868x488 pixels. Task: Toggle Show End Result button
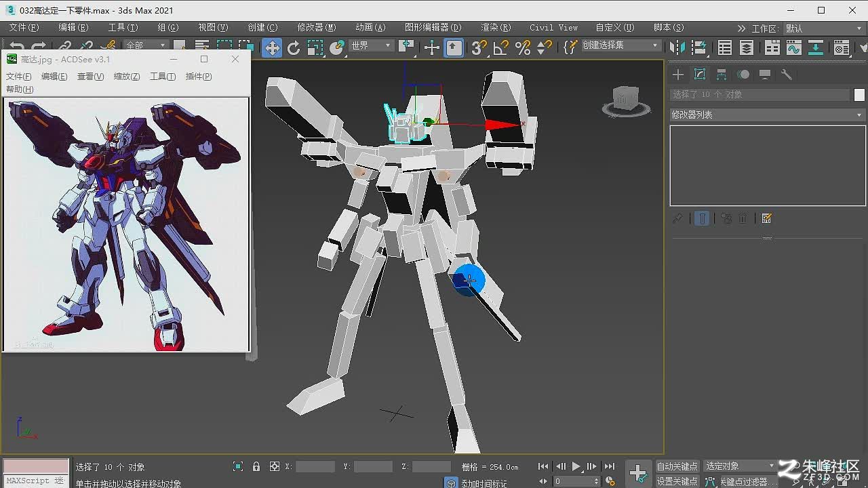pyautogui.click(x=702, y=218)
